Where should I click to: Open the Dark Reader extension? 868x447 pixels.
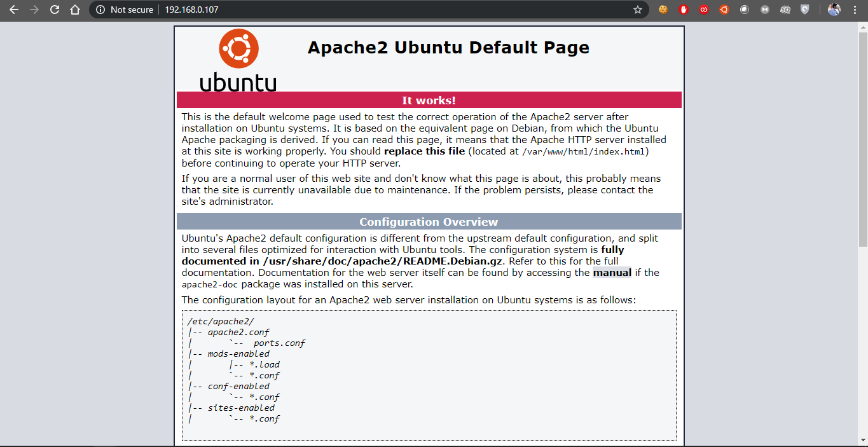pyautogui.click(x=744, y=10)
